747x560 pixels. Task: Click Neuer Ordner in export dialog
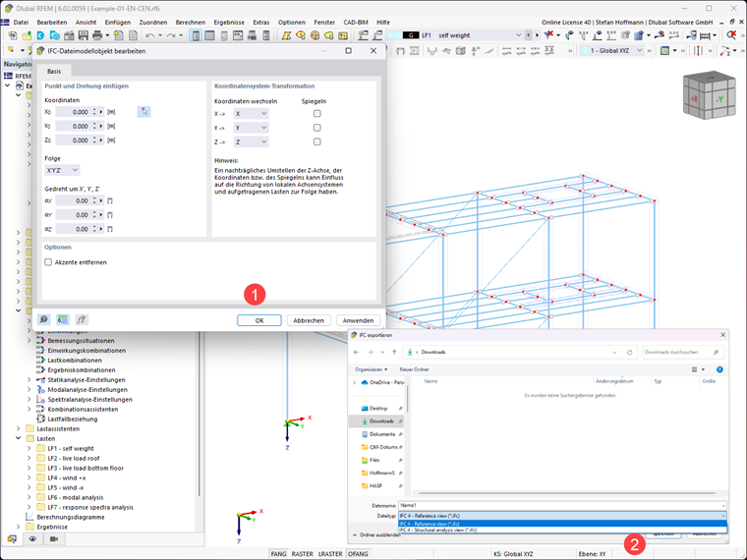click(414, 369)
